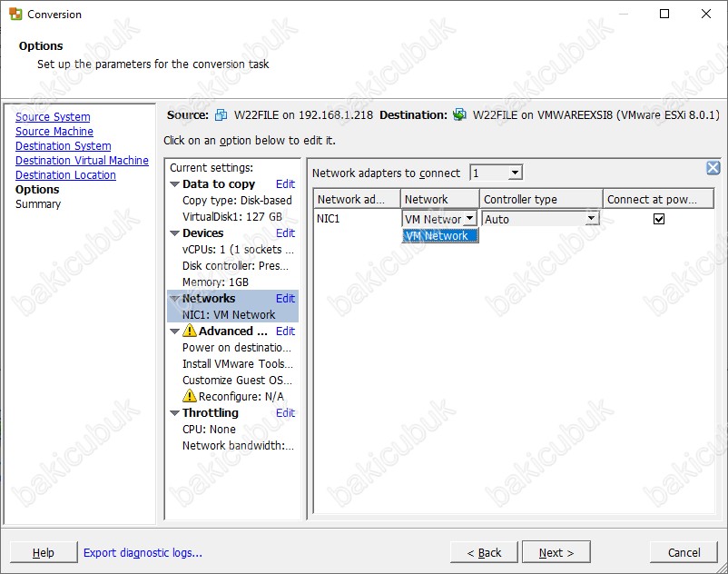728x574 pixels.
Task: Open Export diagnostic logs link
Action: 143,552
